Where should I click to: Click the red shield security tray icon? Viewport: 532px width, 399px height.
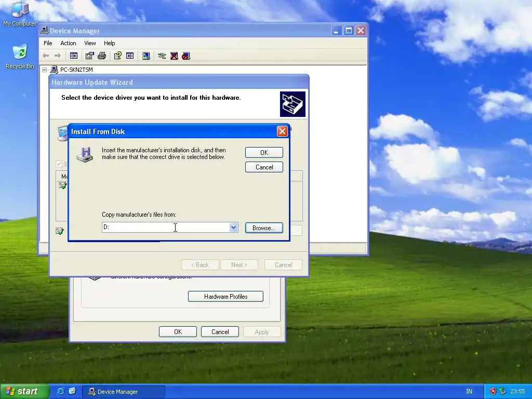pos(493,391)
